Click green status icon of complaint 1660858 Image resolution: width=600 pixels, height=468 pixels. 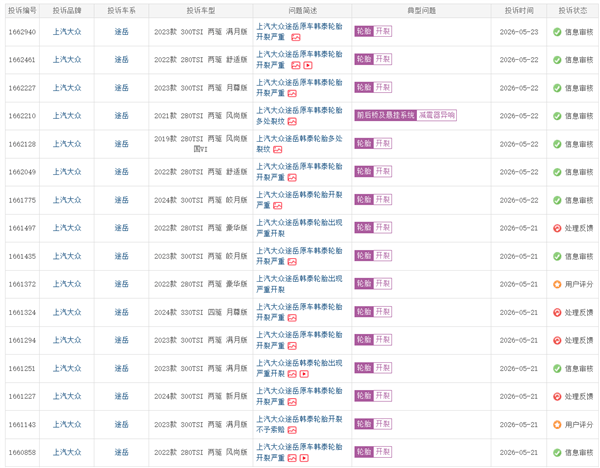(x=557, y=453)
